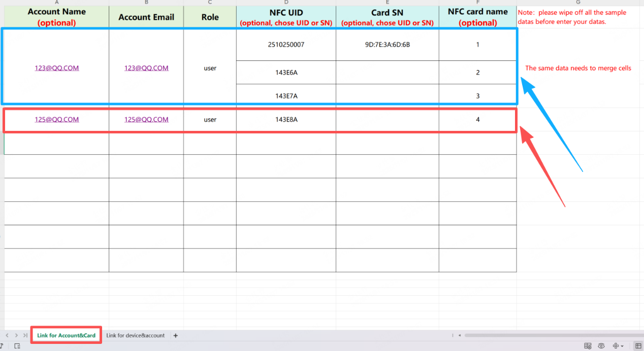Select the Card SN cell 9D:7E:3A:6D:6B
The height and width of the screenshot is (351, 644).
tap(387, 45)
